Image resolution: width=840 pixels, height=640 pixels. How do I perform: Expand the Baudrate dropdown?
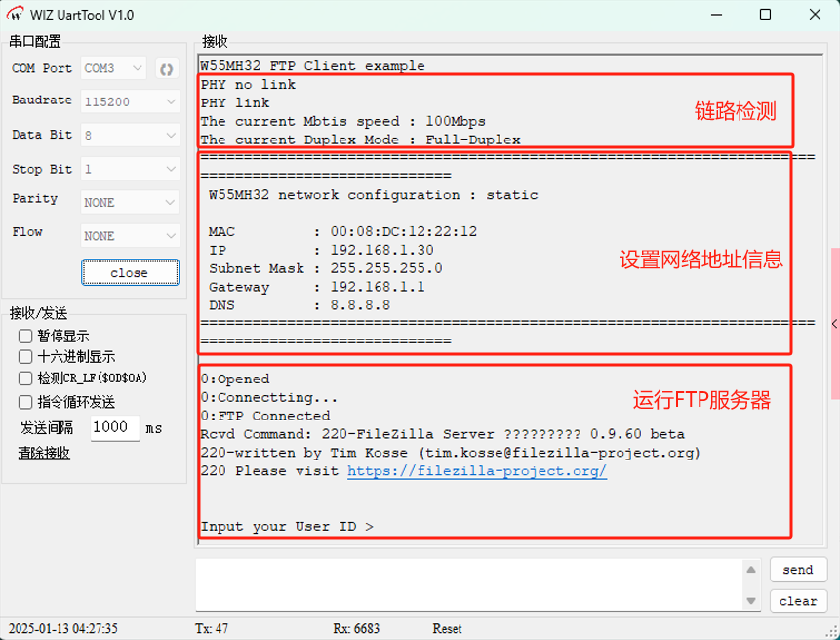tap(129, 101)
